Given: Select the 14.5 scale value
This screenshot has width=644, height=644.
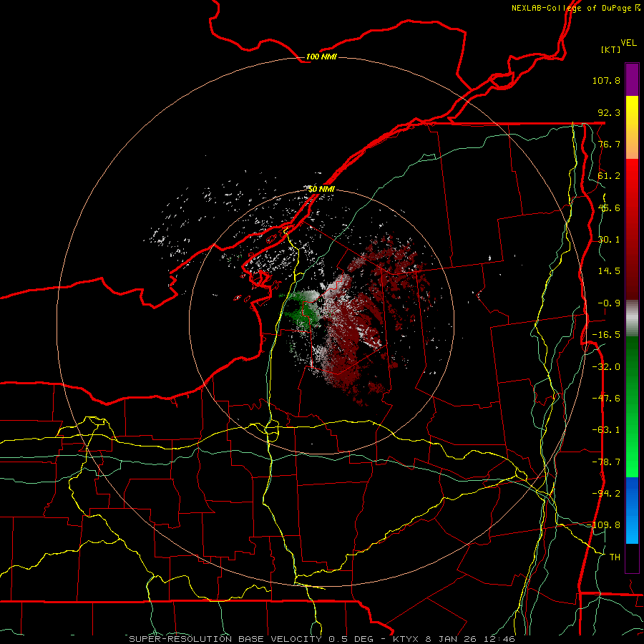Looking at the screenshot, I should click(x=609, y=271).
